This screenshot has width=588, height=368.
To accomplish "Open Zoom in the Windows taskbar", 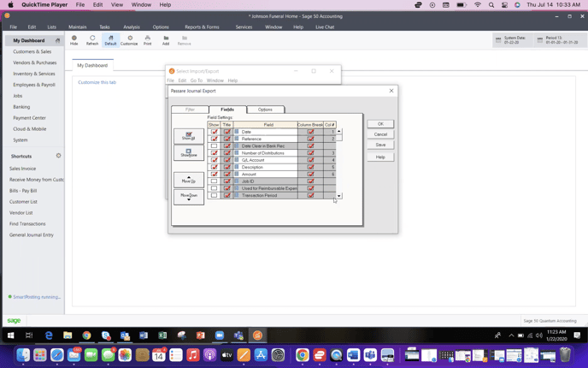I will (220, 335).
